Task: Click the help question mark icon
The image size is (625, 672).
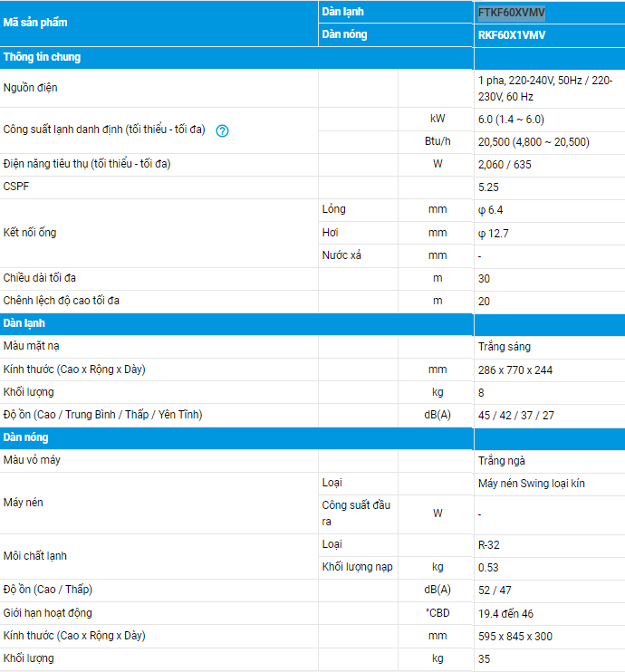Action: tap(222, 130)
